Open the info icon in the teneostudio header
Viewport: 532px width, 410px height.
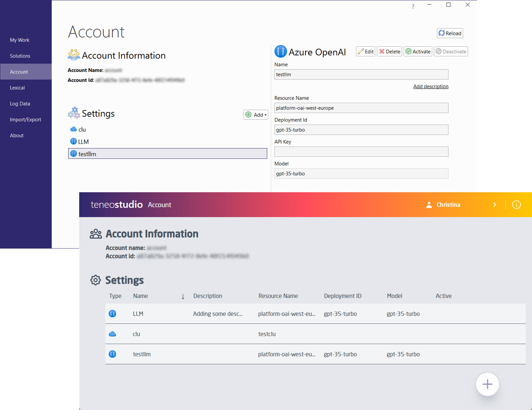[x=516, y=205]
